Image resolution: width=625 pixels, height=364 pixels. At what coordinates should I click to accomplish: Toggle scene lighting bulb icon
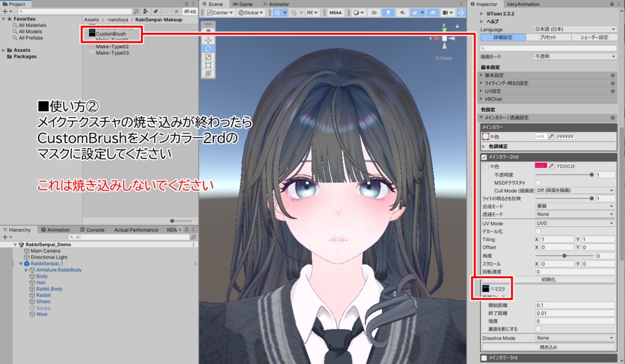point(388,13)
